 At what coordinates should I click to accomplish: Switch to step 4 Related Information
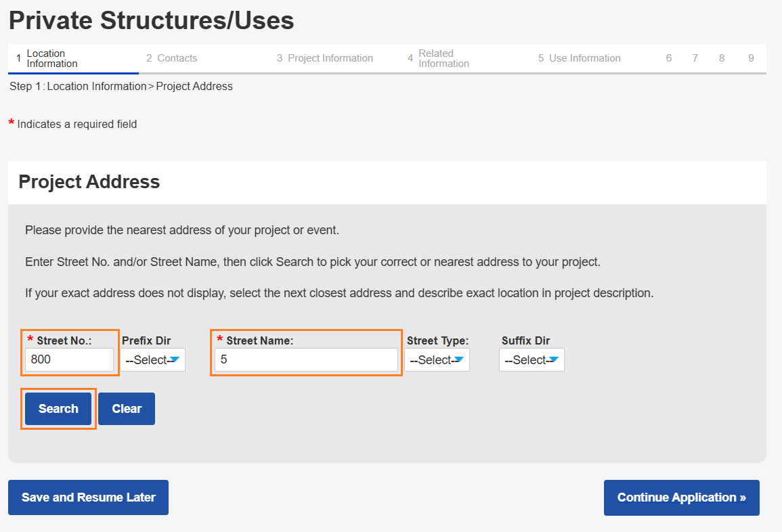point(439,59)
